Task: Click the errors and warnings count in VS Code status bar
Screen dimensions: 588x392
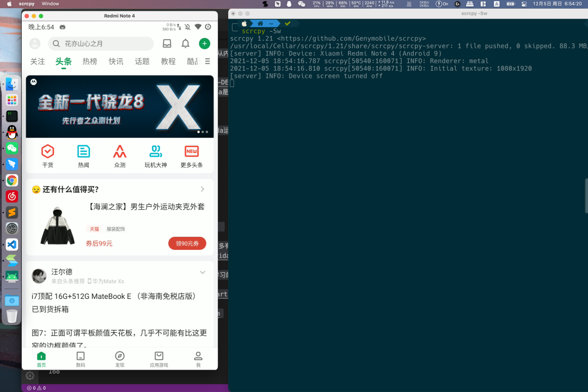Action: (x=37, y=388)
